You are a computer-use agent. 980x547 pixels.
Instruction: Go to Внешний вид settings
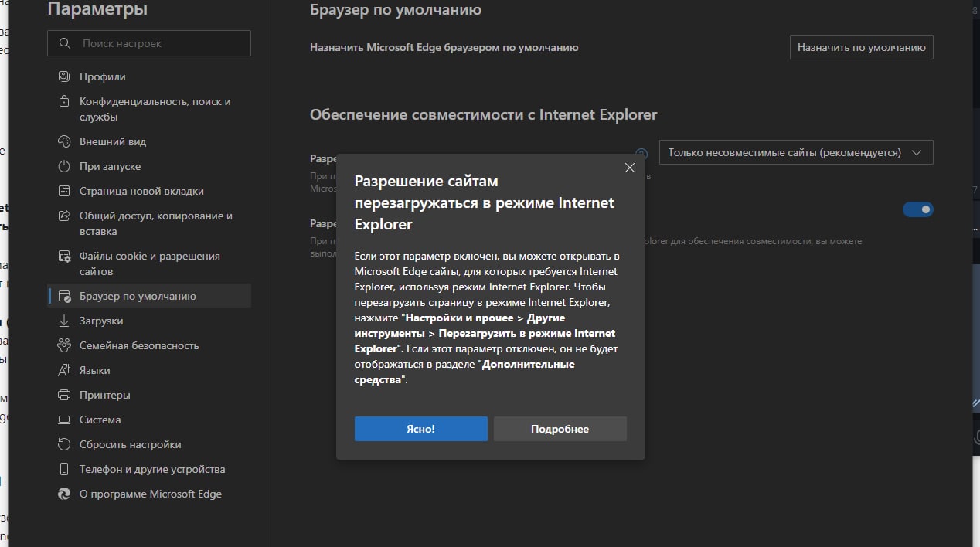pos(149,141)
